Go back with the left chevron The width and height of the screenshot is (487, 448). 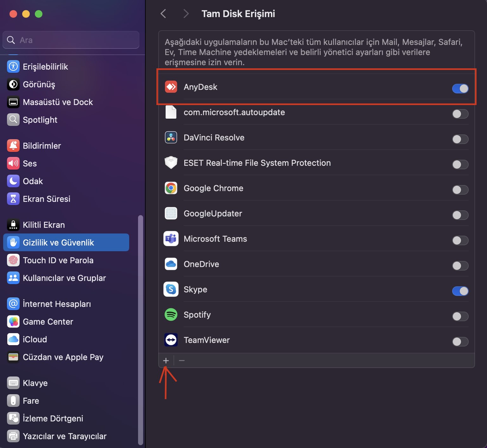coord(163,14)
